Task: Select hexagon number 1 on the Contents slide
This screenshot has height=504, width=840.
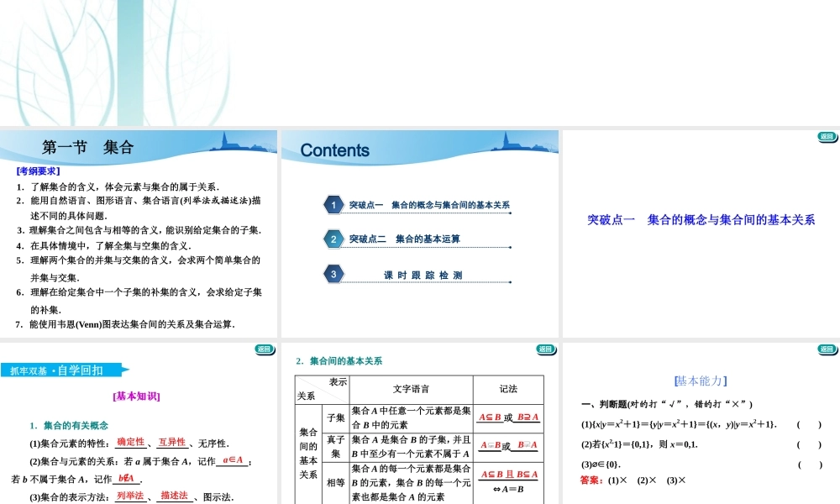Action: [x=333, y=204]
